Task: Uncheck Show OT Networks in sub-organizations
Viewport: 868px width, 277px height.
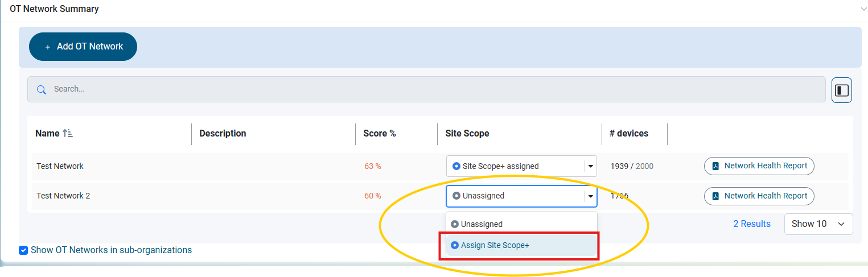Action: coord(23,250)
